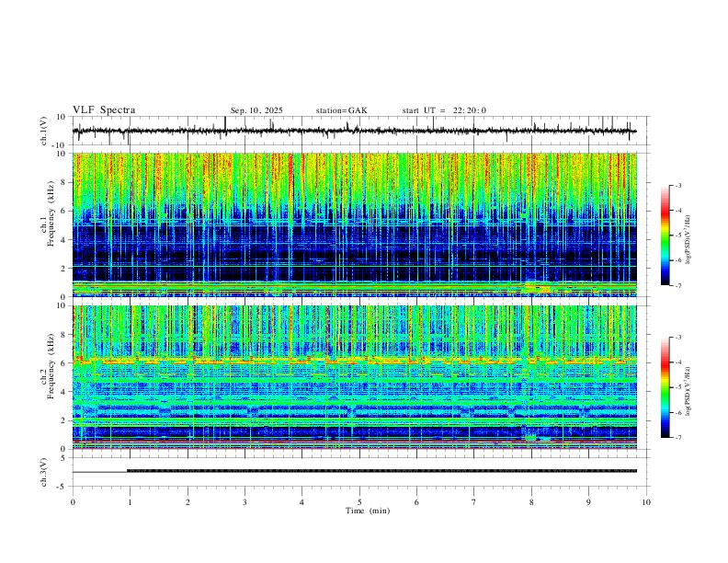
Task: Click the ch.2 "Frequency (kHz)" axis label
Action: click(x=51, y=365)
